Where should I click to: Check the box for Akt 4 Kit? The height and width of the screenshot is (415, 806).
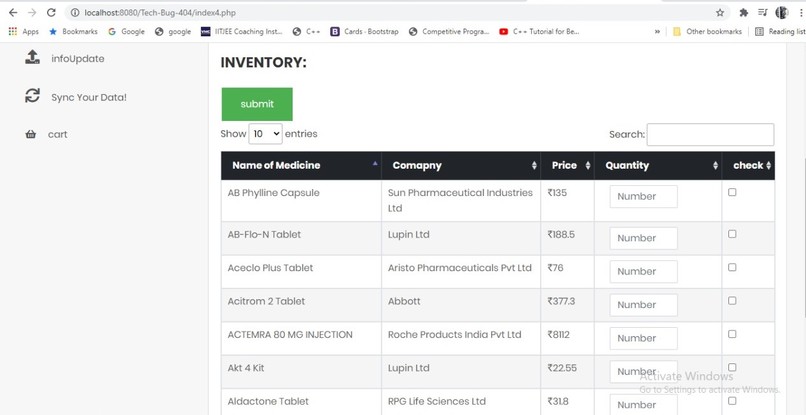[732, 368]
